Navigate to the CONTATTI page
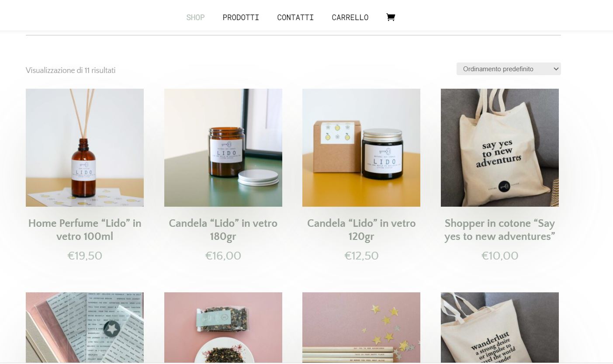The image size is (613, 364). click(x=295, y=17)
